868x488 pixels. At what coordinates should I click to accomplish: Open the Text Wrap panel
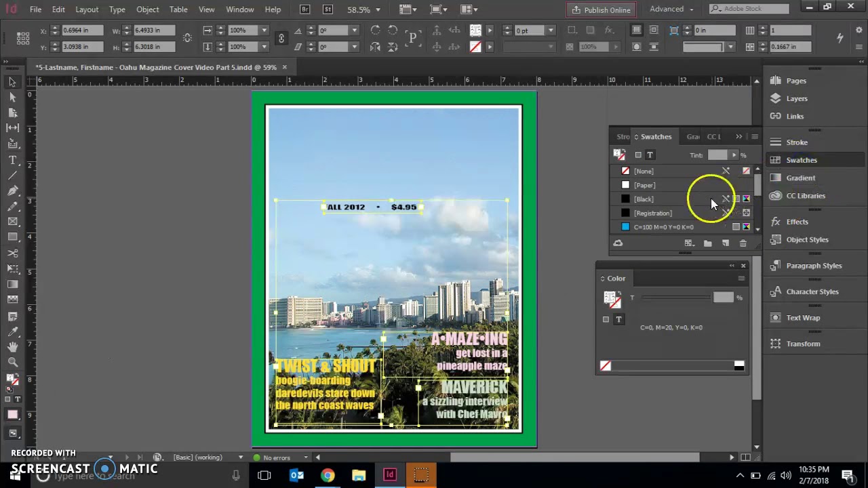pos(803,318)
